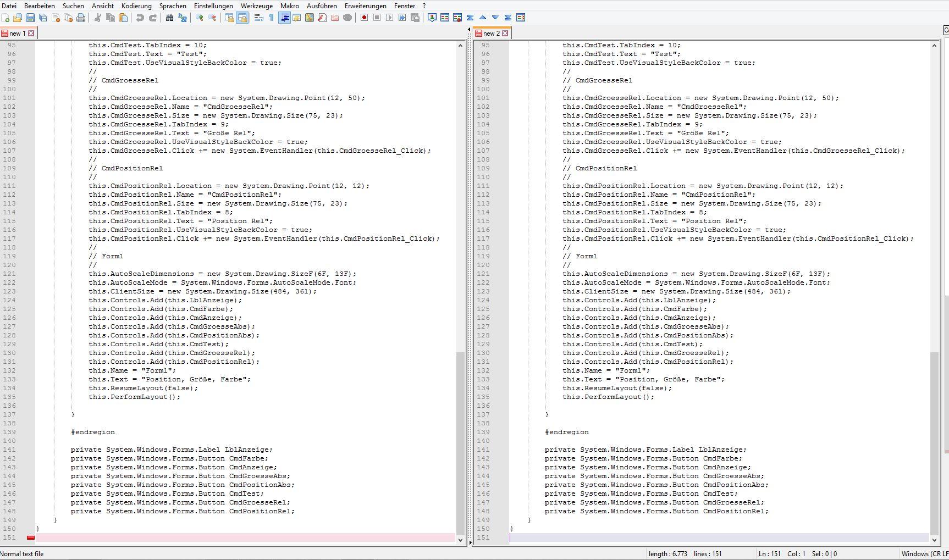This screenshot has height=560, width=949.
Task: Print the document using the printer icon
Action: [x=81, y=18]
